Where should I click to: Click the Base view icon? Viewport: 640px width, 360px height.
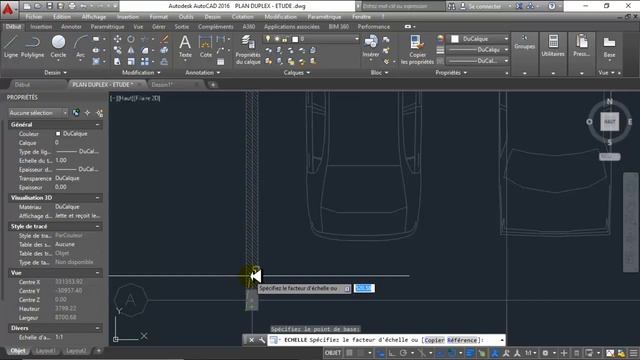[609, 46]
